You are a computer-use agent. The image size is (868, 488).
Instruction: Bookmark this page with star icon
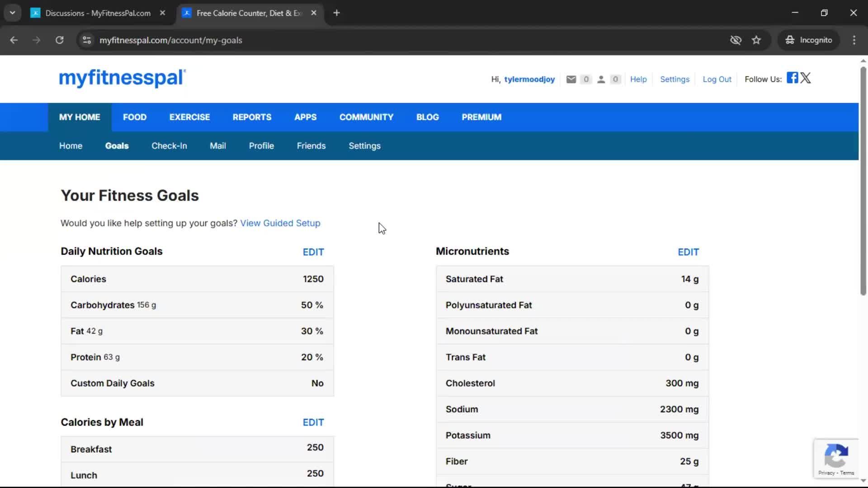(756, 40)
